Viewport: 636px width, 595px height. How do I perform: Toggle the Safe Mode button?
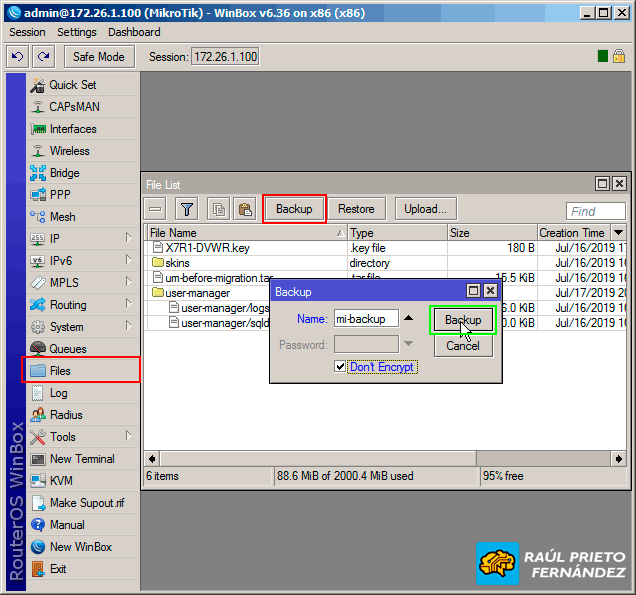99,57
